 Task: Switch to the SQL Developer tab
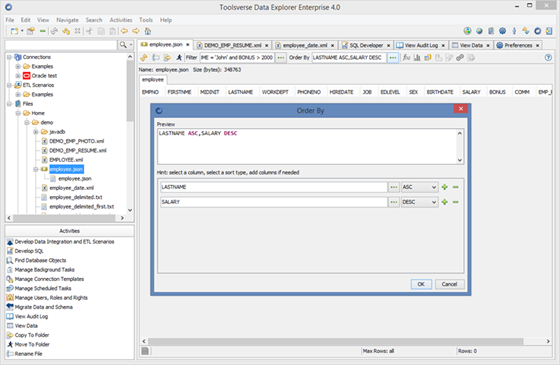point(366,45)
